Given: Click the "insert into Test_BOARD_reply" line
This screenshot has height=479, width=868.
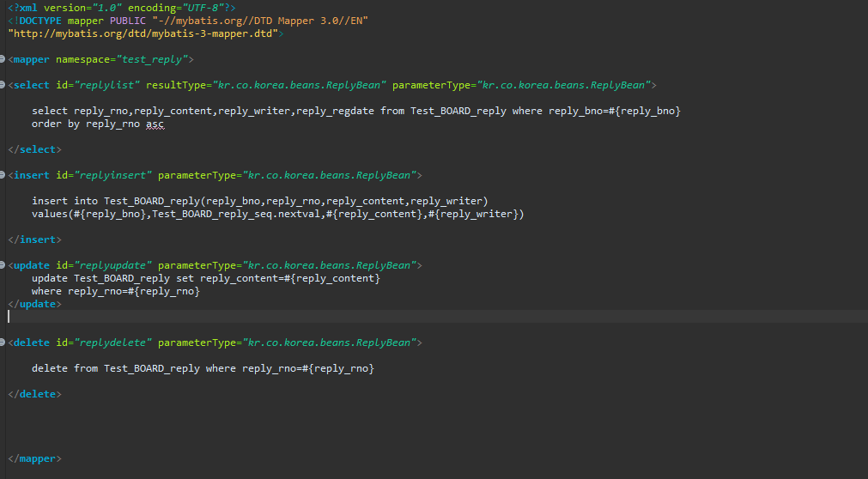Looking at the screenshot, I should (x=259, y=201).
